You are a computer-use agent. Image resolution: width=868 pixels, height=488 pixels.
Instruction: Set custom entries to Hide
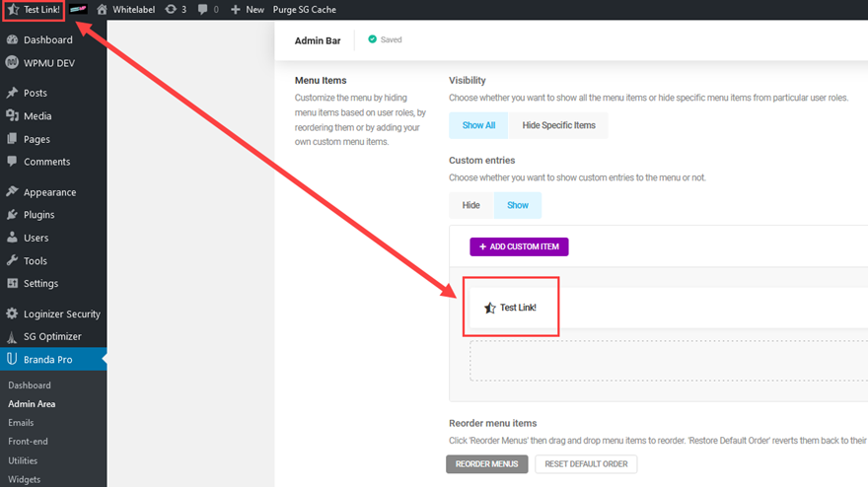pos(471,205)
